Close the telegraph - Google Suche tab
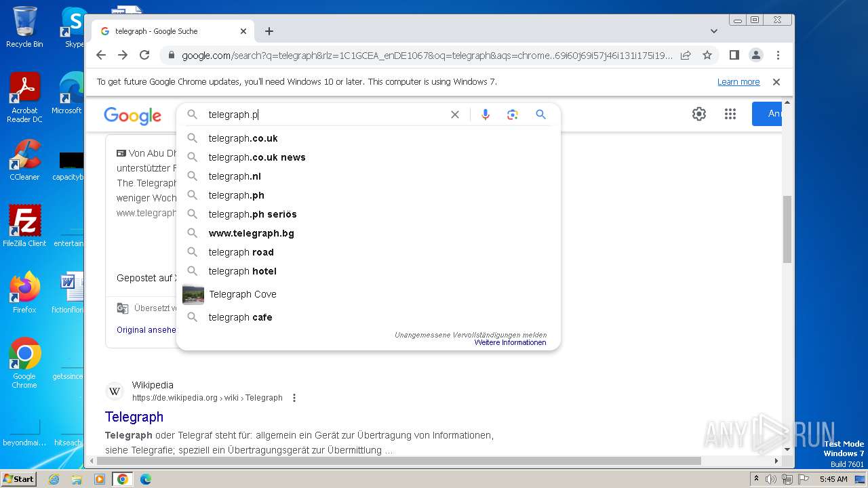The image size is (868, 488). [x=243, y=31]
